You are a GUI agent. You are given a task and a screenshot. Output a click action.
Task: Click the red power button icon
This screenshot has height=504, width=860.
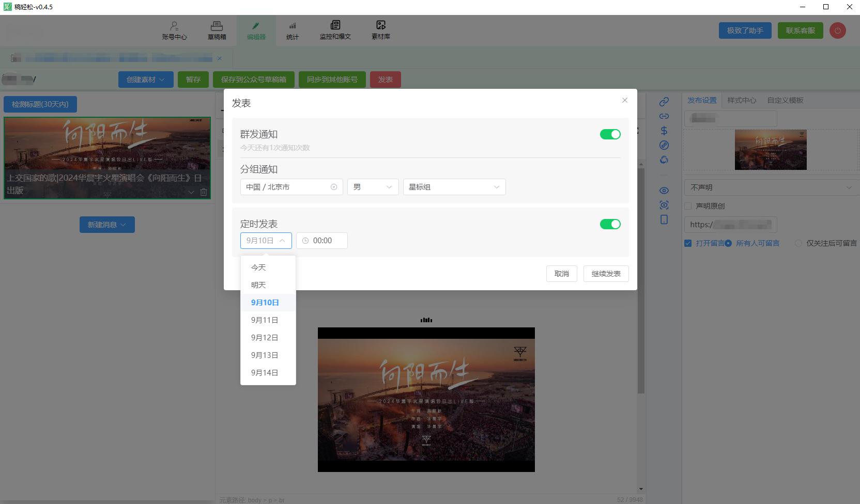pos(837,30)
